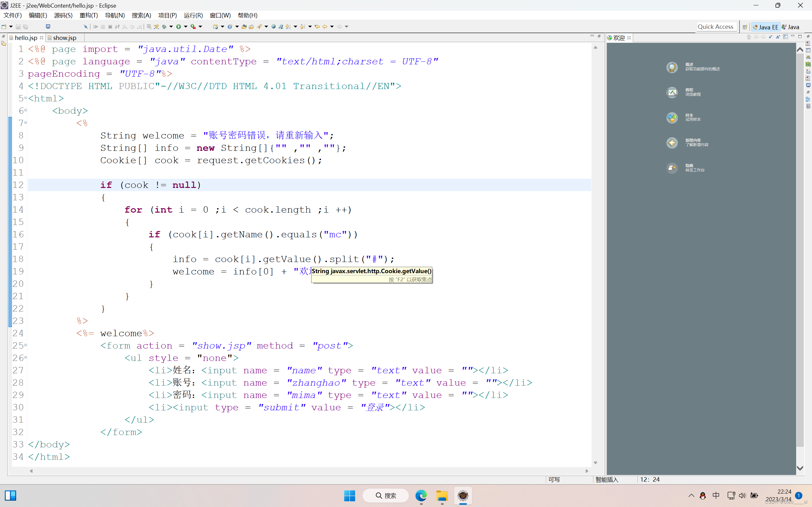
Task: Toggle fold marker at line 7 scriptlet
Action: [25, 123]
